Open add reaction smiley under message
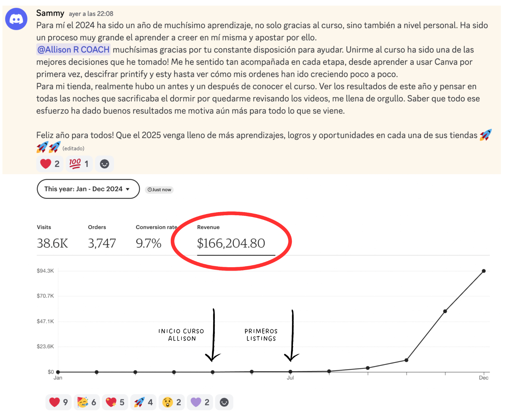This screenshot has width=506, height=420. coord(104,164)
